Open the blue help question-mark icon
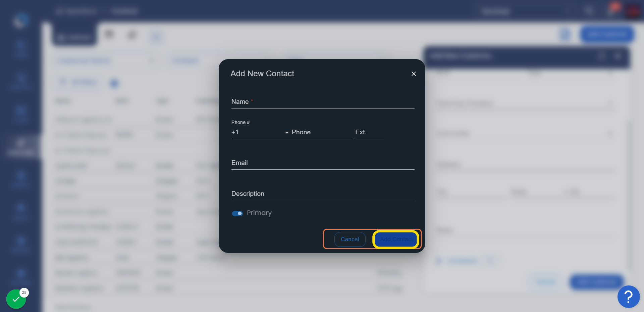Viewport: 644px width, 312px height. (629, 297)
